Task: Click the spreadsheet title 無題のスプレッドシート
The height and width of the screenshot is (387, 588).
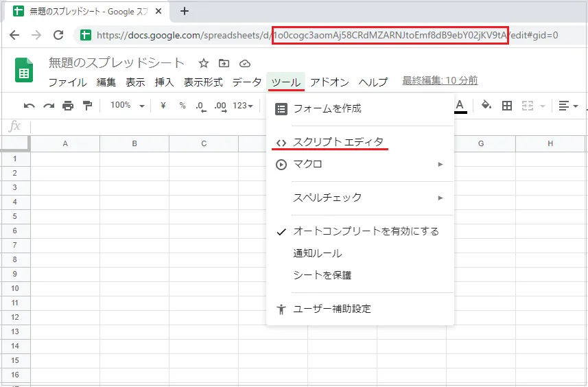Action: coord(117,63)
